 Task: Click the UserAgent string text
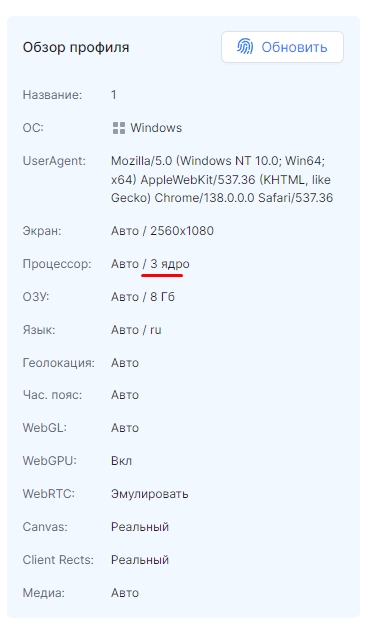222,180
